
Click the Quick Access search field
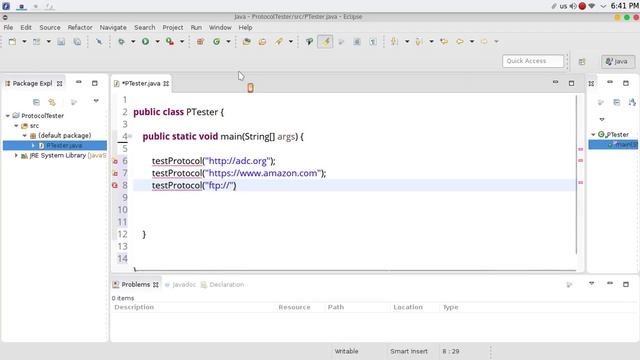533,61
